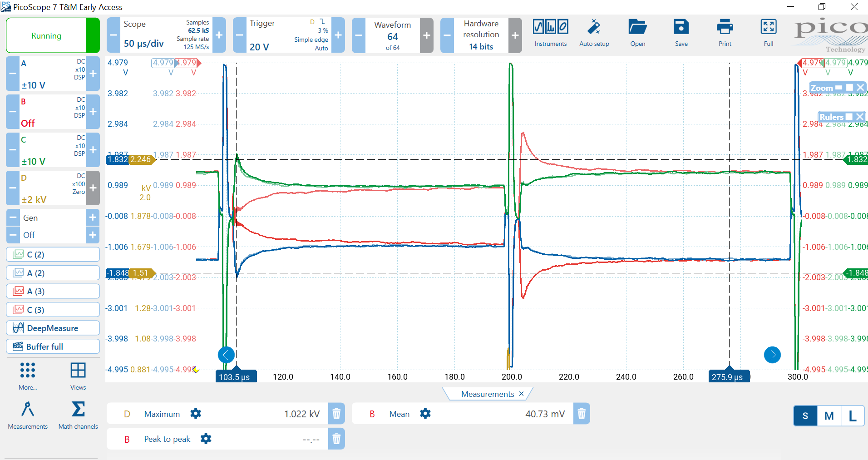Toggle the Zoom overlay square box
The height and width of the screenshot is (460, 868).
click(849, 88)
